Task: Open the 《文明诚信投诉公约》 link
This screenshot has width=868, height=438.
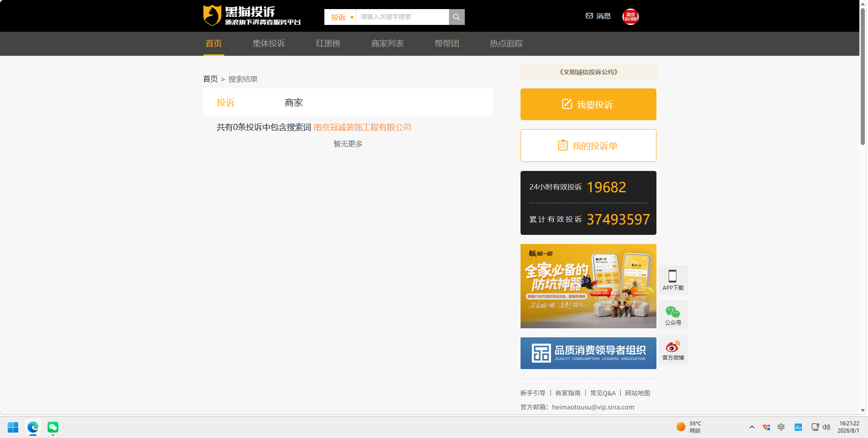Action: click(588, 72)
